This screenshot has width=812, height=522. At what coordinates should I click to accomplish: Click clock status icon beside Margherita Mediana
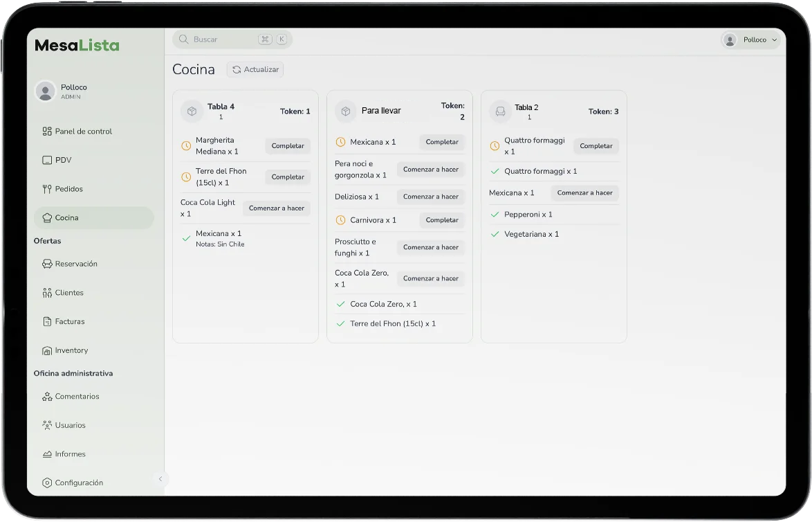(186, 146)
